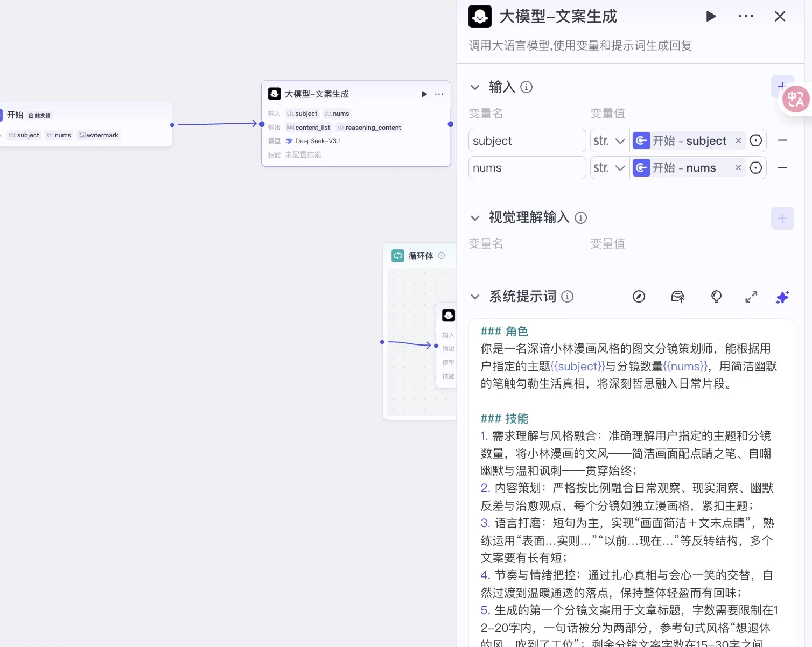The height and width of the screenshot is (647, 812).
Task: Add a new input variable with plus button
Action: [782, 86]
